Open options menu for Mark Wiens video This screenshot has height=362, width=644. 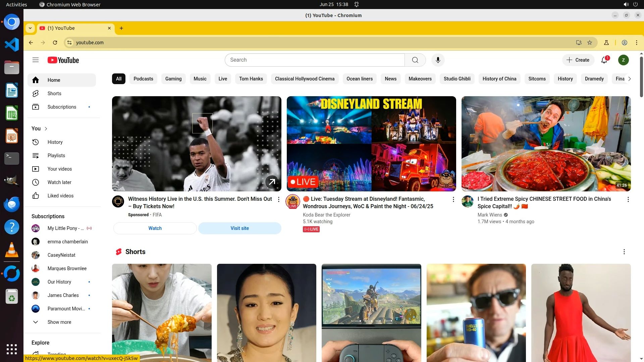[628, 199]
